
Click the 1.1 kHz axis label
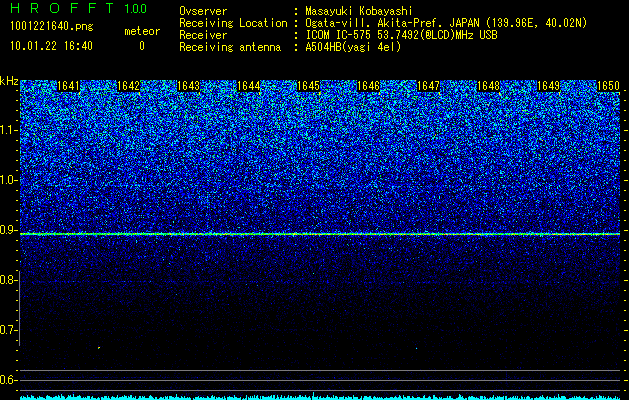coord(7,130)
